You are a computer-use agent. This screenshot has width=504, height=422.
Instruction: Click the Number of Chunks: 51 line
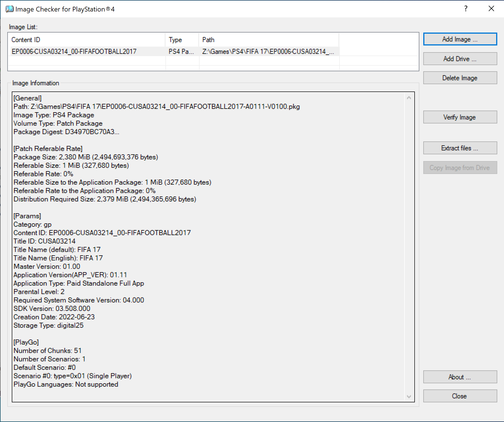click(48, 350)
